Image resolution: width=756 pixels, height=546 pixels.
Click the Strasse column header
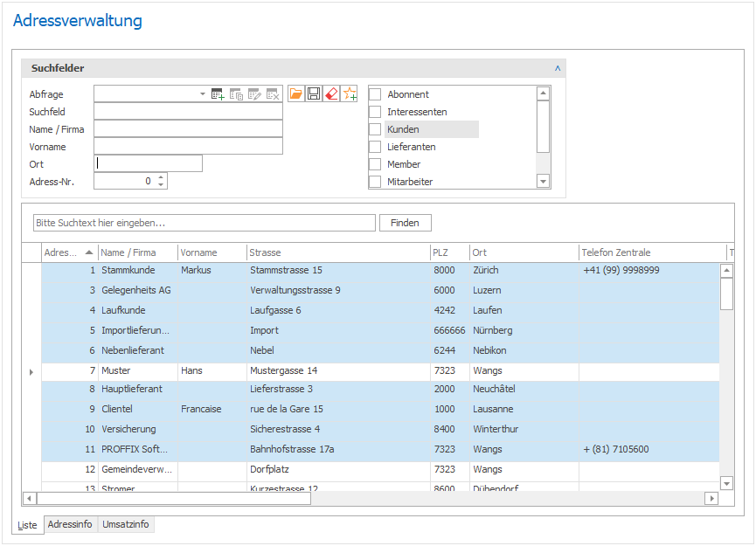click(x=338, y=252)
